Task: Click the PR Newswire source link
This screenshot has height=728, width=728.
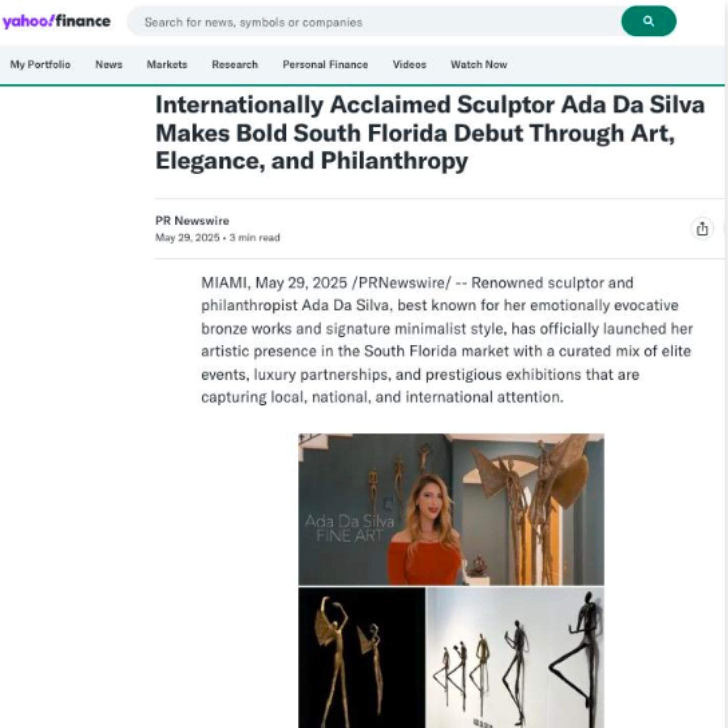Action: pyautogui.click(x=192, y=221)
